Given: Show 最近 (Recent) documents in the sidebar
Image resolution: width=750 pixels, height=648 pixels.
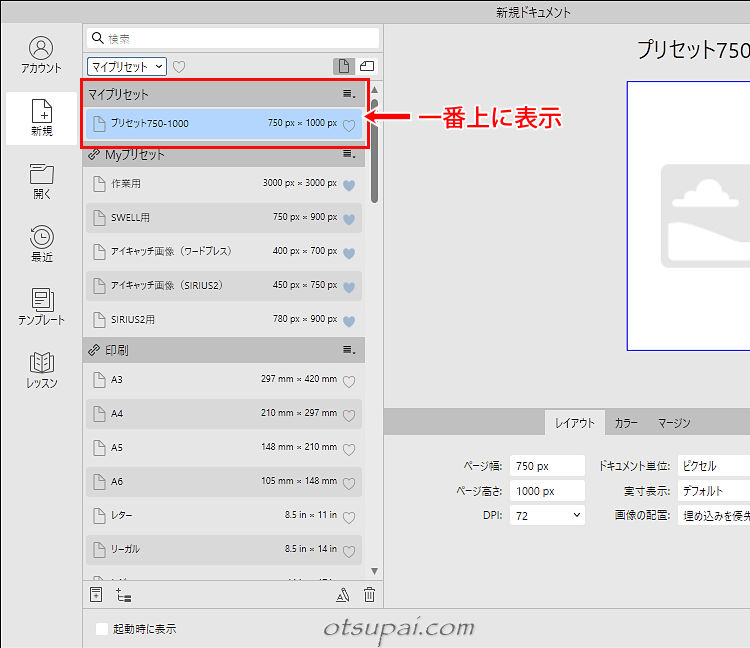Looking at the screenshot, I should (x=41, y=244).
